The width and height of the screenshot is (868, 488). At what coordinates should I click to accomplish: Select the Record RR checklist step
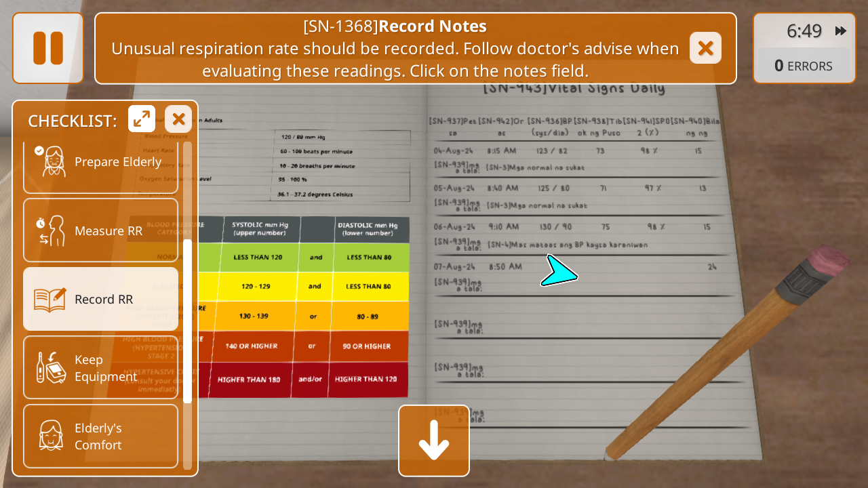point(100,299)
